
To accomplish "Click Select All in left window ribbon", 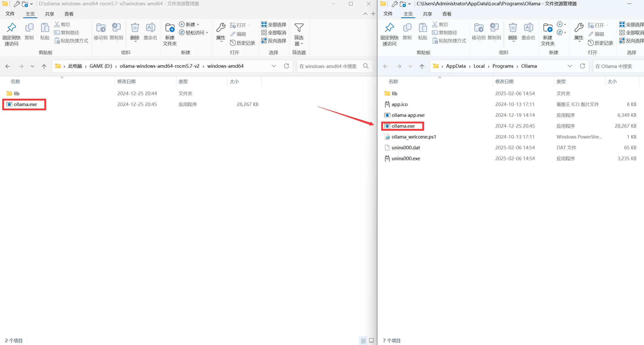I will click(274, 24).
